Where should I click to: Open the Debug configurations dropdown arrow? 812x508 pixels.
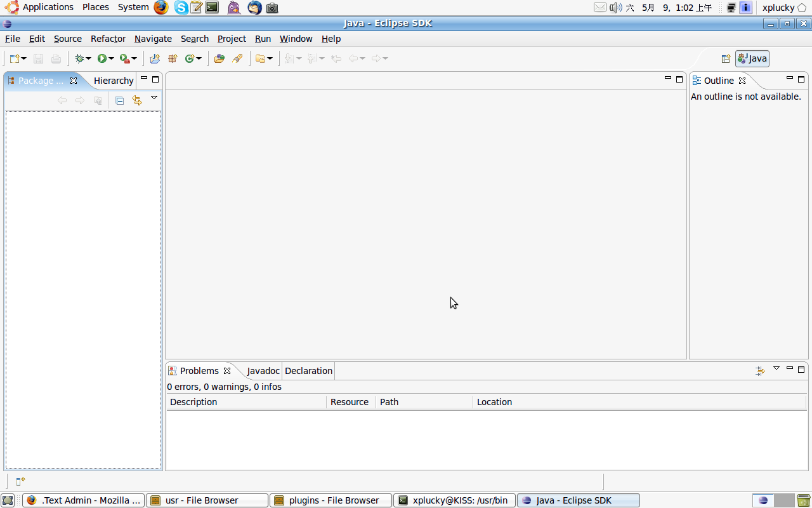pos(88,58)
